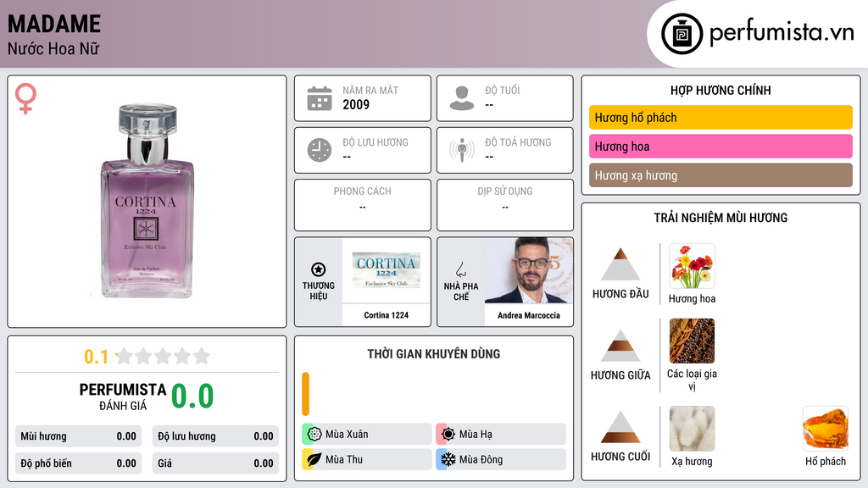Open the Andrea Marcoccia perfumer name link
The width and height of the screenshot is (868, 488).
[529, 315]
